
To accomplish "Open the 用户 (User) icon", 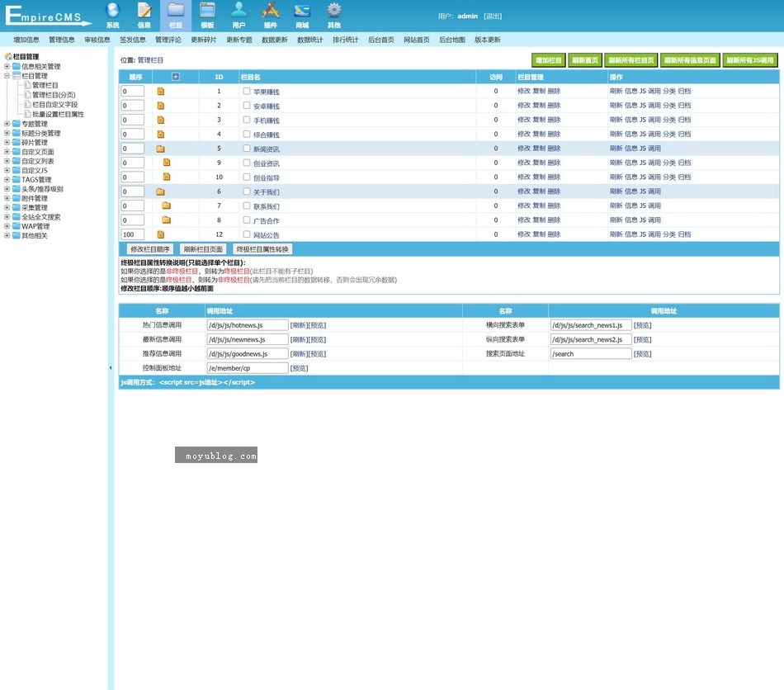I will tap(239, 12).
